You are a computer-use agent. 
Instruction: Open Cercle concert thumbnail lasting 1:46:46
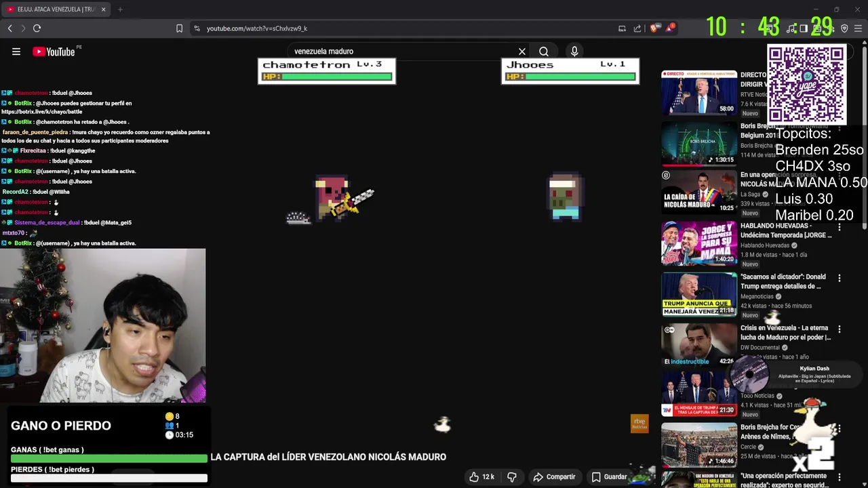(699, 445)
